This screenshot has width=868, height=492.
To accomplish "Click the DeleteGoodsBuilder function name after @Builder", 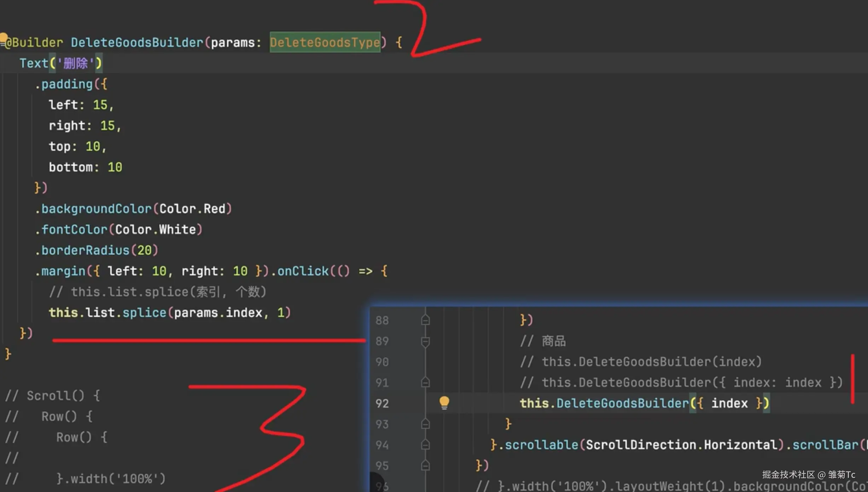I will click(x=137, y=42).
